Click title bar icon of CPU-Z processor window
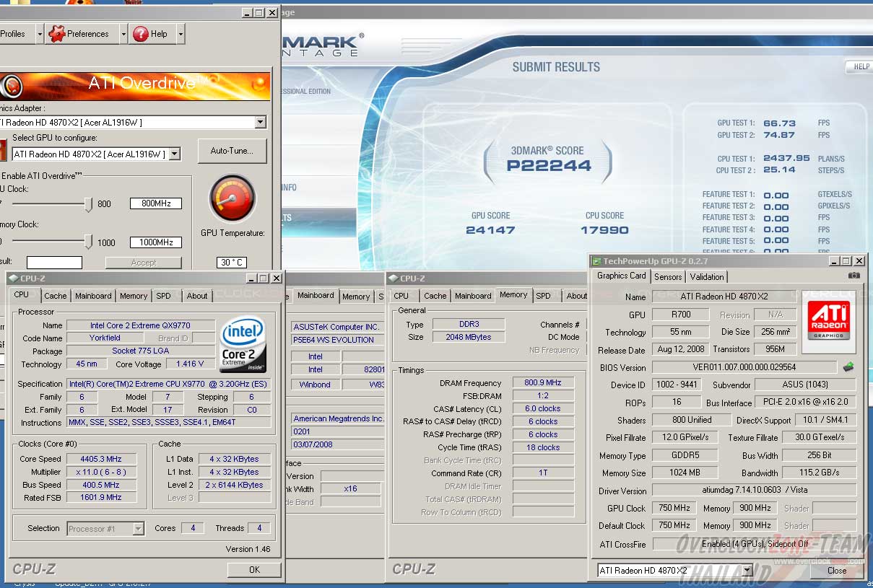 [13, 278]
